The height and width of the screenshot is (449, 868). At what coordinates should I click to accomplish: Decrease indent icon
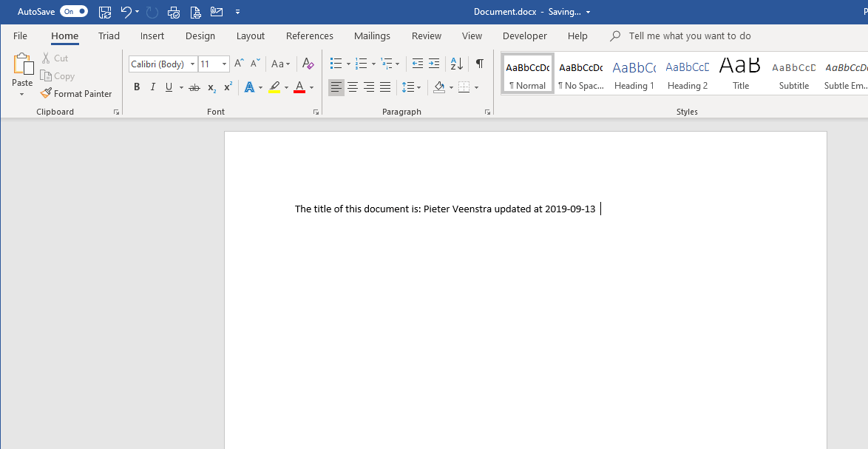[x=418, y=64]
